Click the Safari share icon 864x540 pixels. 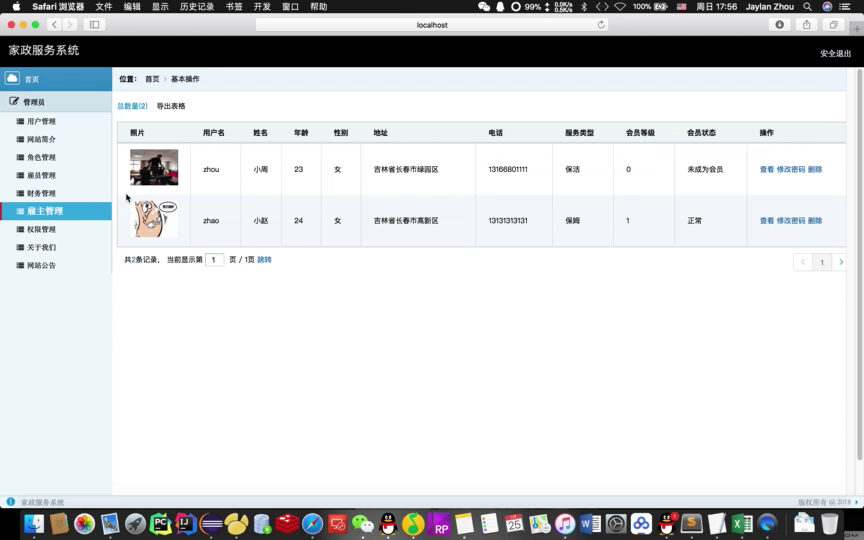pos(806,24)
